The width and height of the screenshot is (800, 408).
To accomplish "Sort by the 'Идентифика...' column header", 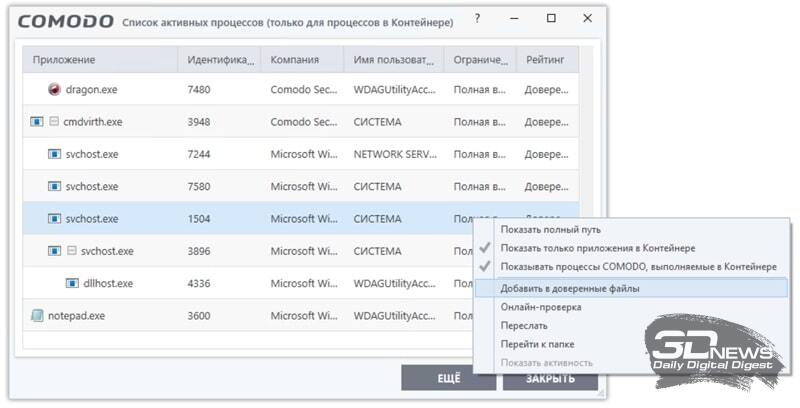I will (219, 60).
